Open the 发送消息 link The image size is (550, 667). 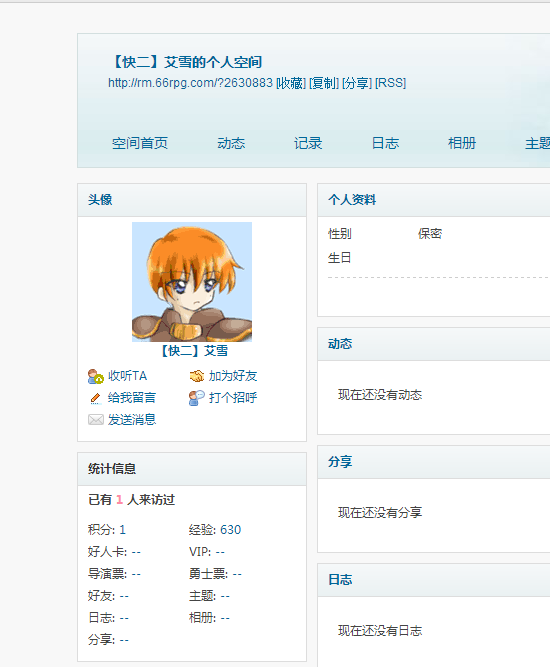[132, 420]
